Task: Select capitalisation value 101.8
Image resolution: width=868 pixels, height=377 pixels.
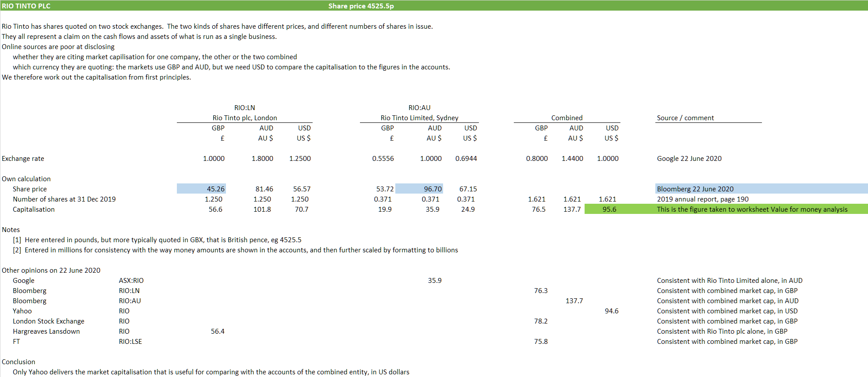Action: pos(262,209)
